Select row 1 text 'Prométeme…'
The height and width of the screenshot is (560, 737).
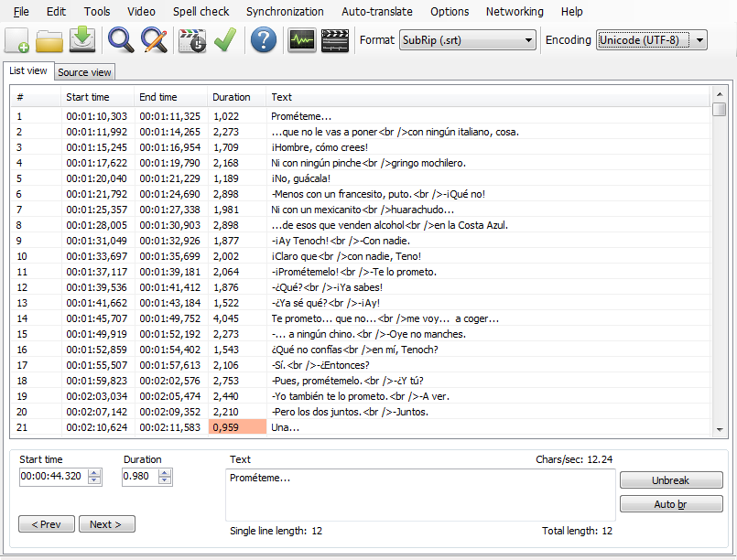[301, 116]
